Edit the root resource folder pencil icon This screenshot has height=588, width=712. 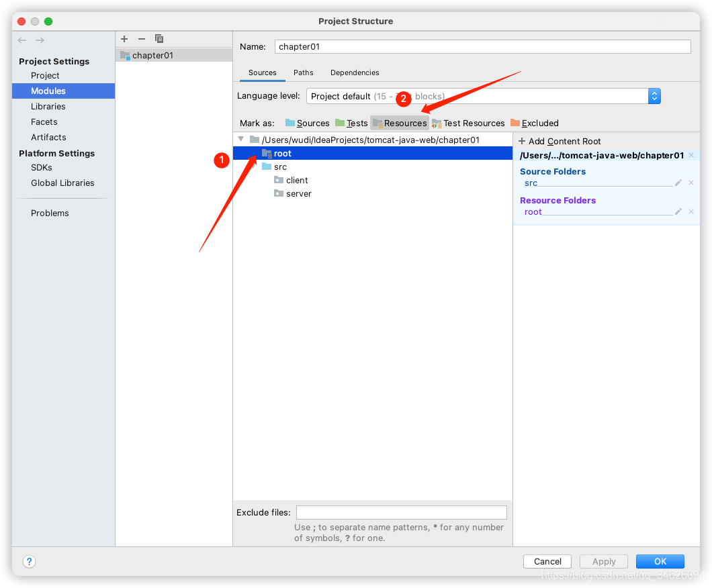click(678, 211)
